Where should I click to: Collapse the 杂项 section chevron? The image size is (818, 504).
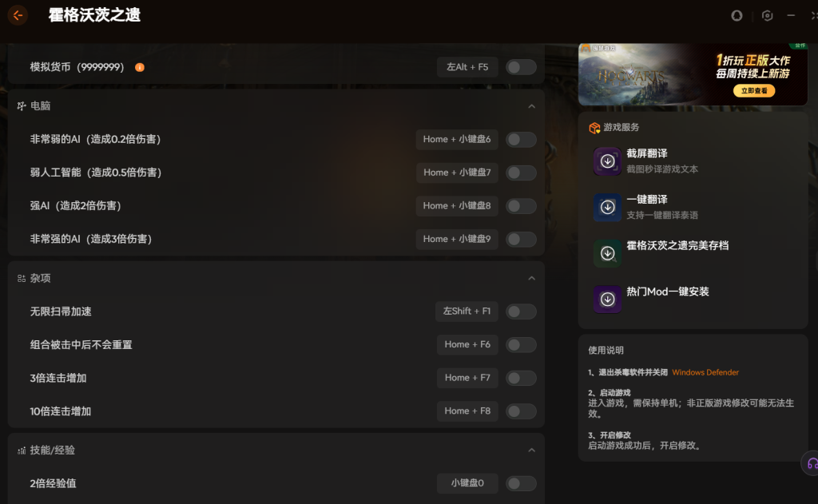(x=531, y=278)
